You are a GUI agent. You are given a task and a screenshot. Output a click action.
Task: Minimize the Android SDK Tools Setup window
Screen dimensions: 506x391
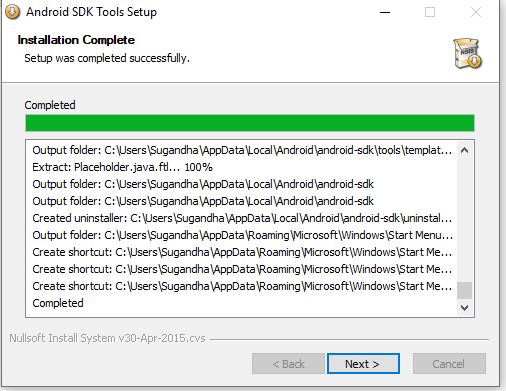[x=385, y=12]
